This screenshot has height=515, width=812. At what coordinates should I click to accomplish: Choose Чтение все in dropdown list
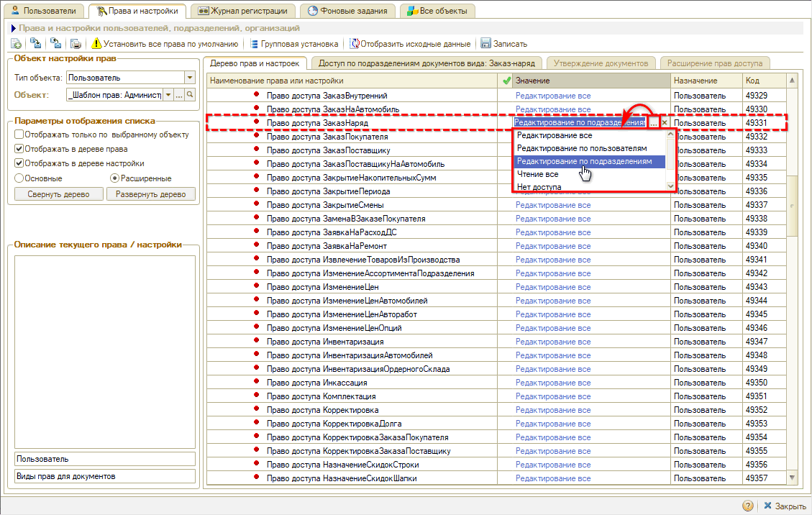pyautogui.click(x=537, y=174)
